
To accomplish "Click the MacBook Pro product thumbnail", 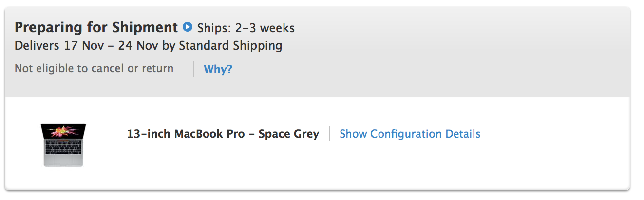I will [63, 144].
